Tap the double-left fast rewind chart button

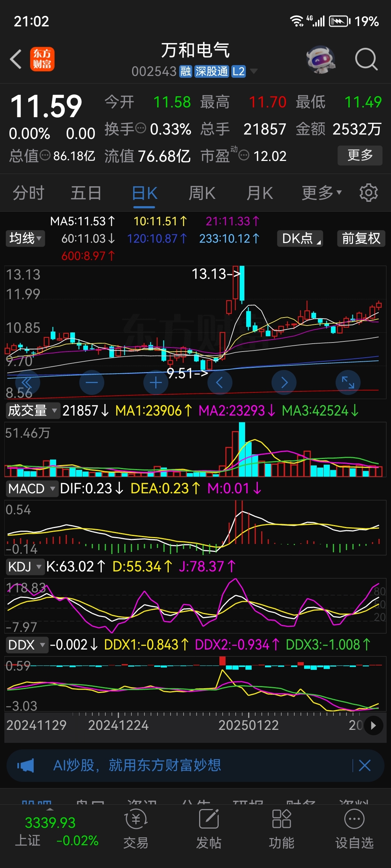pyautogui.click(x=27, y=382)
